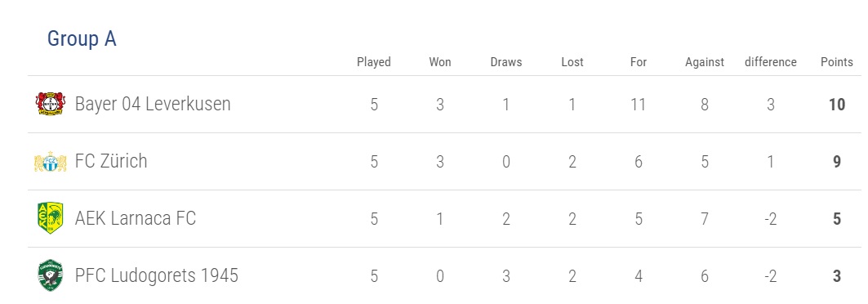Click FC Zürich's points value of 9
Screen dimensions: 868x304
point(837,162)
